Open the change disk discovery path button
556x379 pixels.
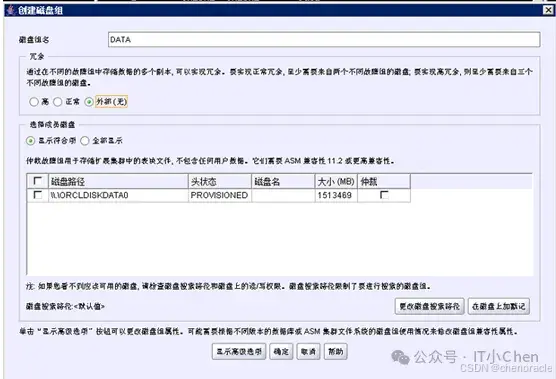[429, 306]
